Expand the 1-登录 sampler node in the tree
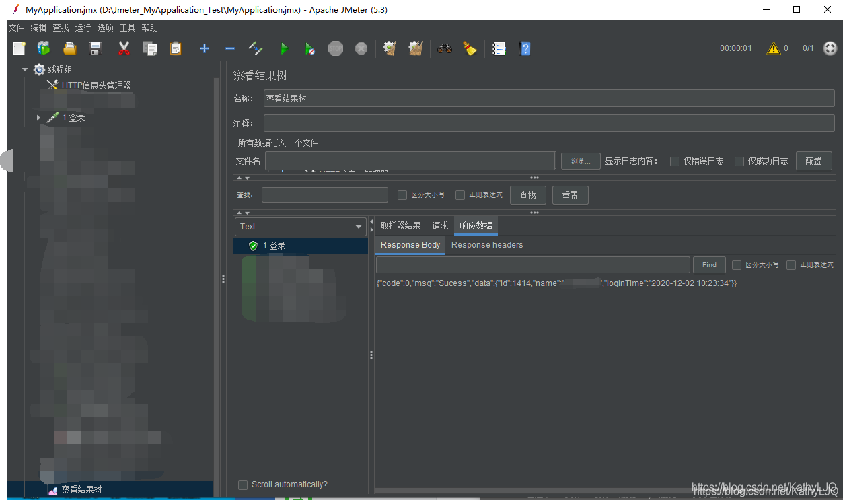The image size is (845, 504). coord(38,118)
